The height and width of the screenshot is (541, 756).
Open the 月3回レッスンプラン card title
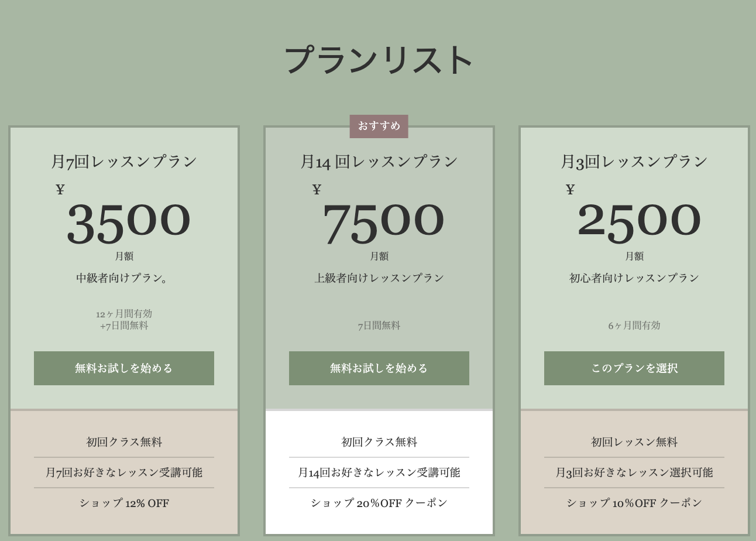(x=634, y=160)
